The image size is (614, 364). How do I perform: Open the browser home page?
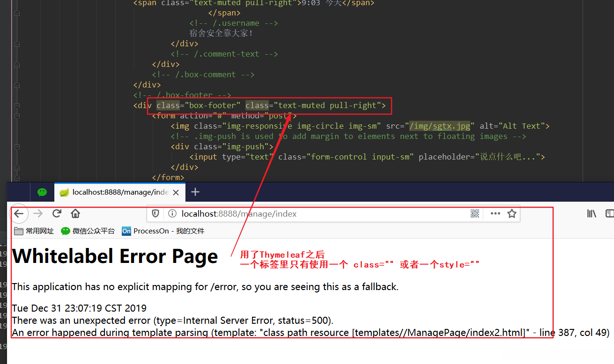[x=75, y=214]
